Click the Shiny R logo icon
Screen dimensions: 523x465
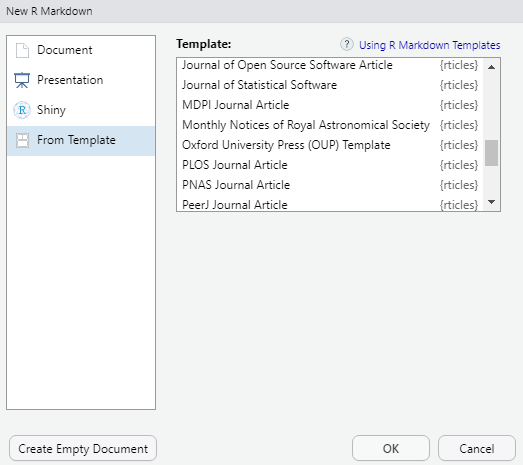pos(22,110)
